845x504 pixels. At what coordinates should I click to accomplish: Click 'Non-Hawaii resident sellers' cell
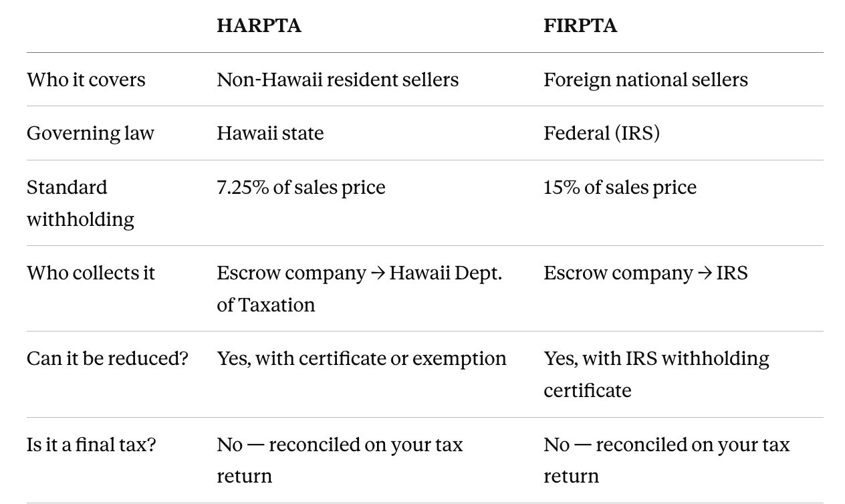338,80
